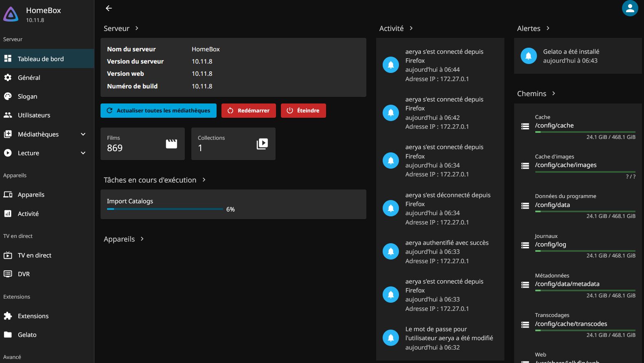
Task: Click the Gelato folder icon
Action: 8,334
